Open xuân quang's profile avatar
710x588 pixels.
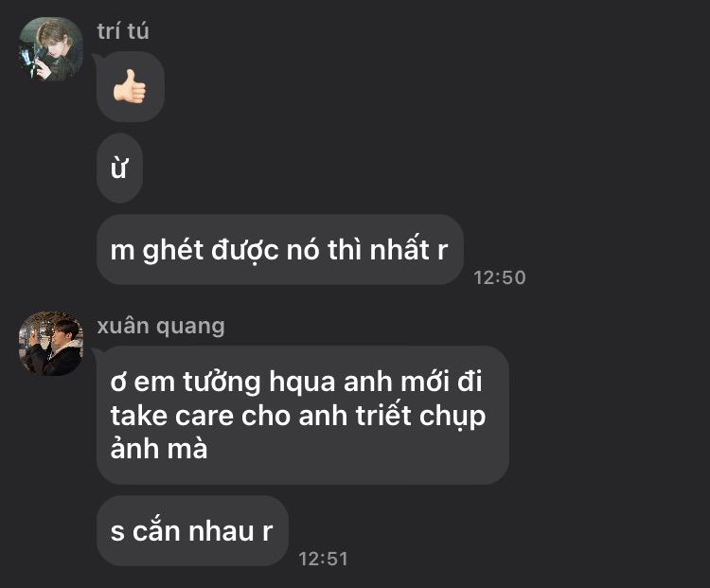click(51, 344)
